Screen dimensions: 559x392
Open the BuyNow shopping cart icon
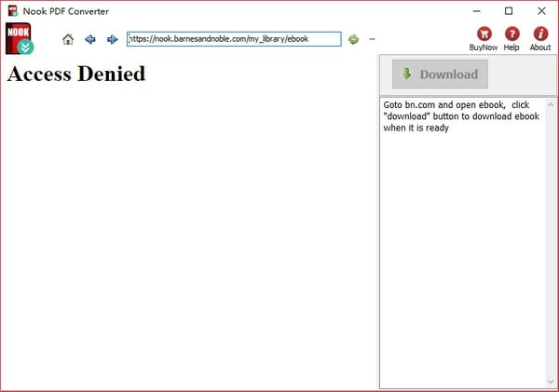483,34
